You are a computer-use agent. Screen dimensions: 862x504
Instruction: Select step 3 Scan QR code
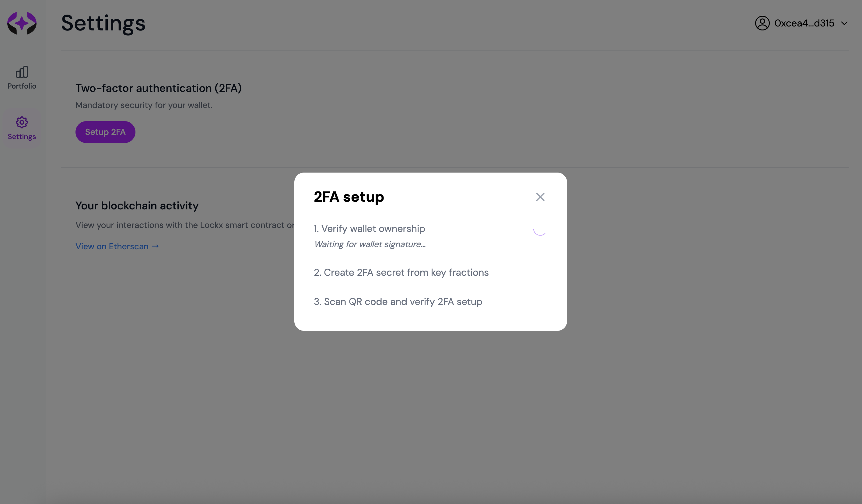coord(398,302)
